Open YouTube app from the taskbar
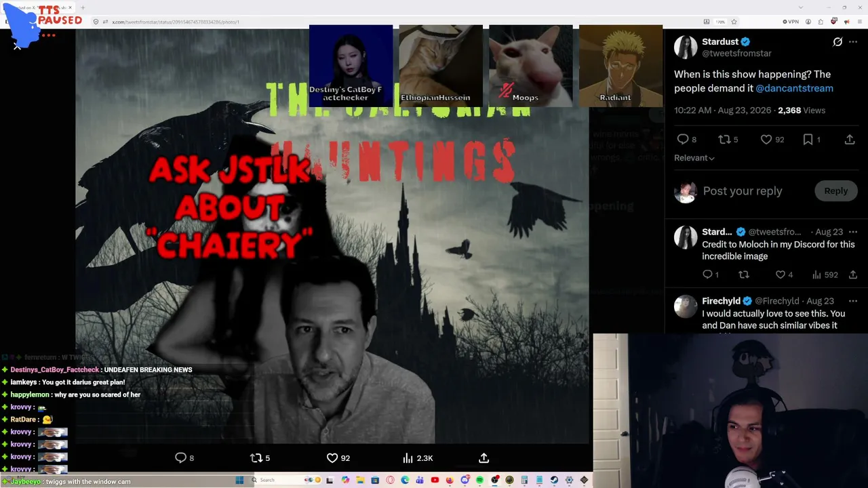This screenshot has height=488, width=868. (435, 480)
